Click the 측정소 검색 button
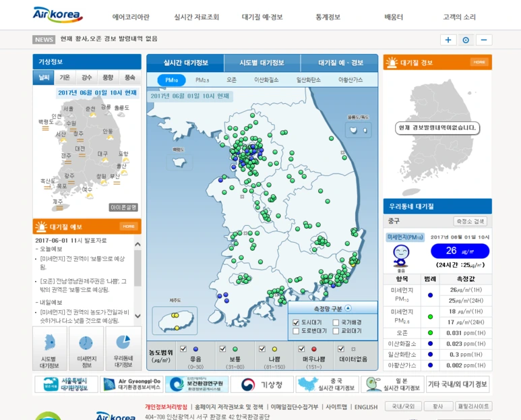 tap(470, 221)
